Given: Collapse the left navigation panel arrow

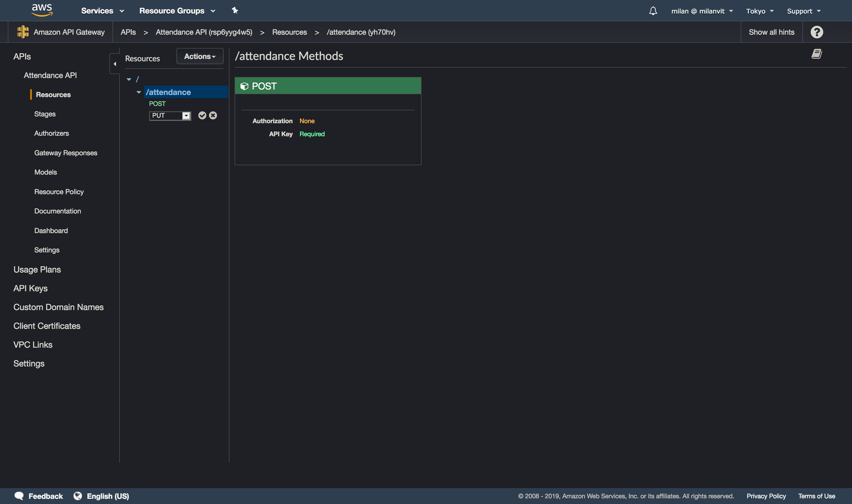Looking at the screenshot, I should coord(115,64).
